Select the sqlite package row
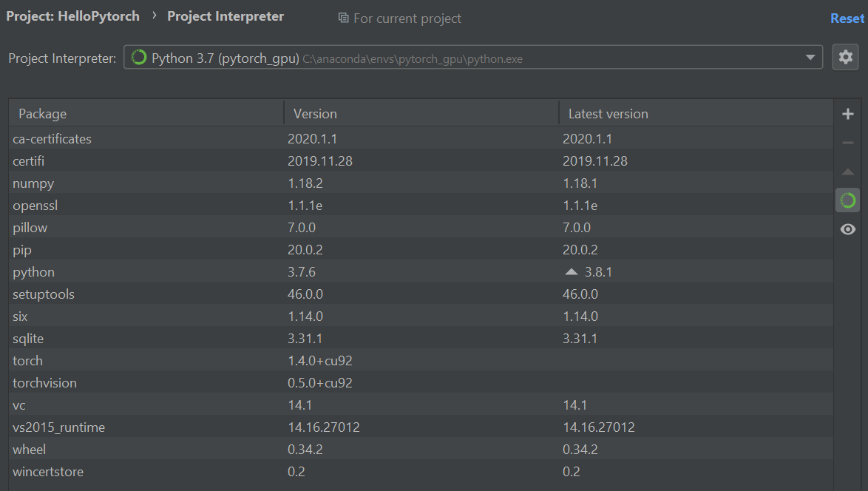868x491 pixels. pos(421,338)
